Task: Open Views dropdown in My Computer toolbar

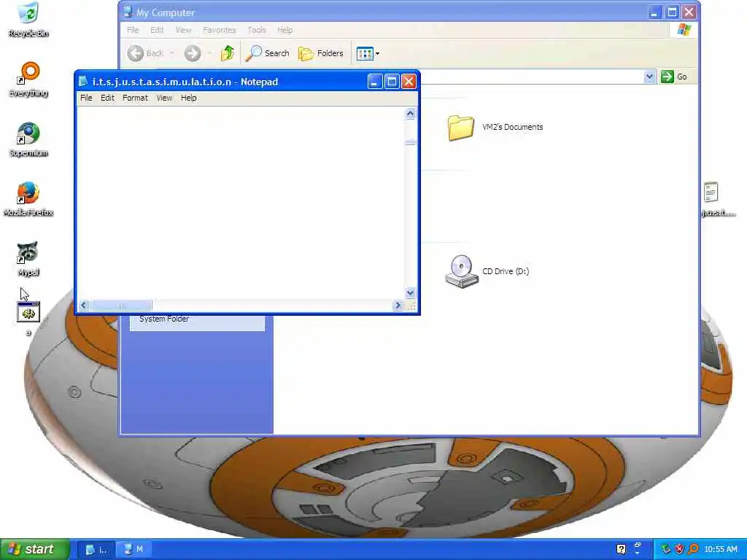Action: click(368, 54)
